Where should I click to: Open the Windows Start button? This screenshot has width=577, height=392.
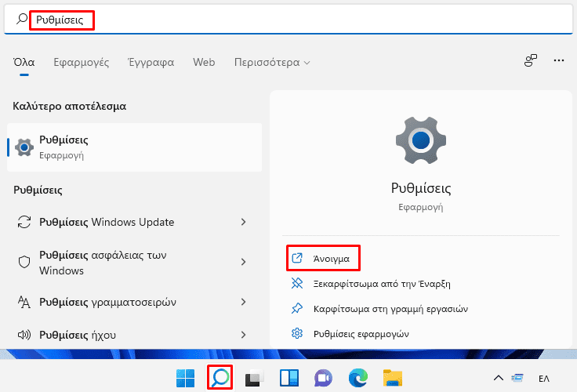pyautogui.click(x=186, y=378)
